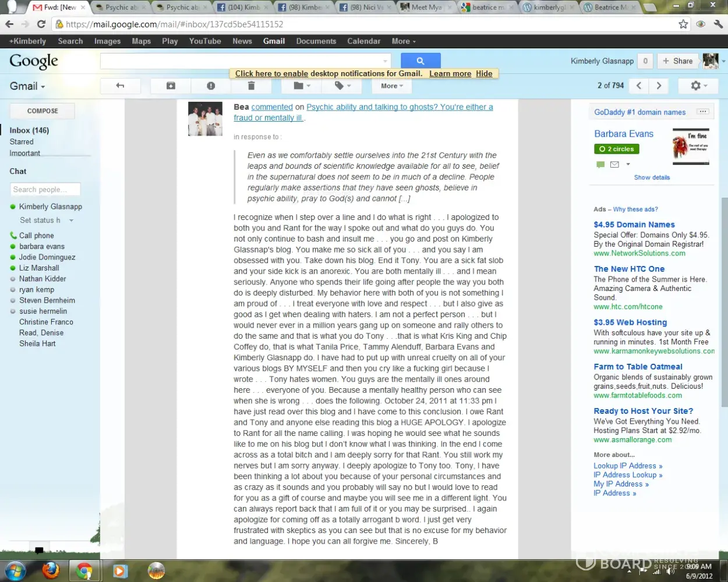
Task: Open chat with Nathan Kidder
Action: (43, 278)
